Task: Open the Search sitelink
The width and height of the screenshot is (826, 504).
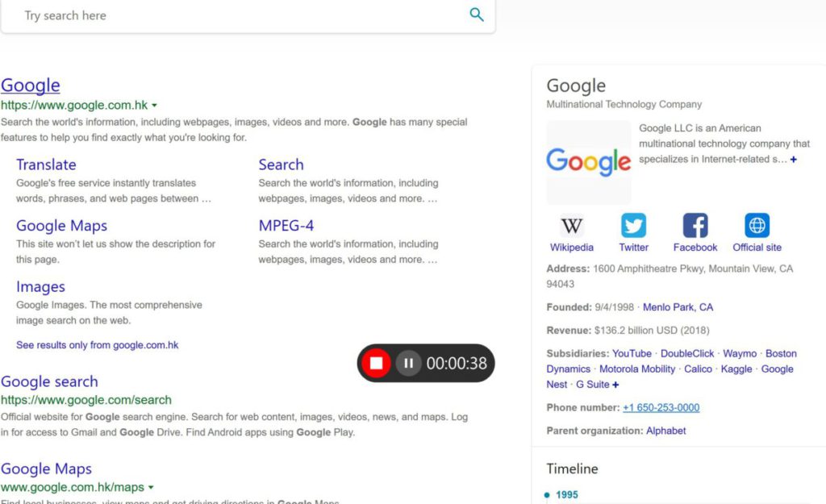Action: 281,165
